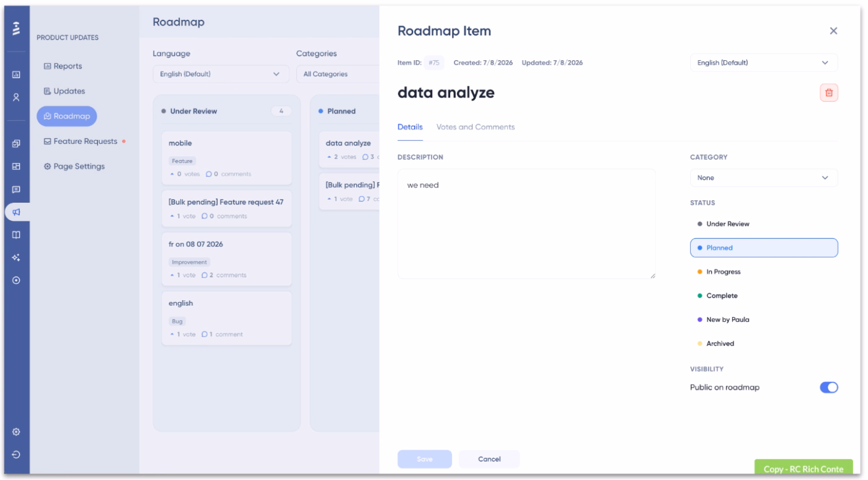Image resolution: width=868 pixels, height=480 pixels.
Task: Click the Created: 7/8/2026 text
Action: (x=483, y=63)
